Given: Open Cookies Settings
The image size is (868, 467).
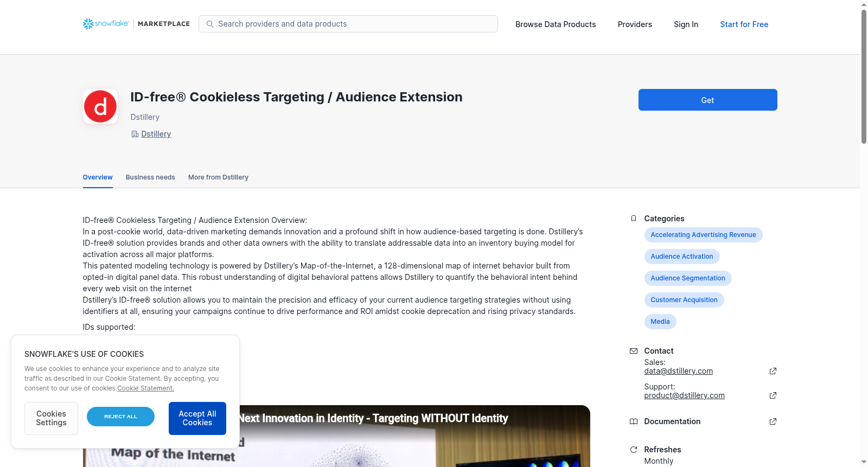Looking at the screenshot, I should (x=51, y=418).
